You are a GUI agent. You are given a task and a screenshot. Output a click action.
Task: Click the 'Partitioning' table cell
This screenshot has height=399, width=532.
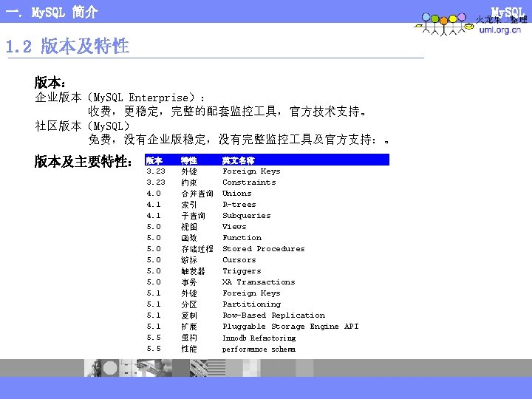[x=251, y=304]
